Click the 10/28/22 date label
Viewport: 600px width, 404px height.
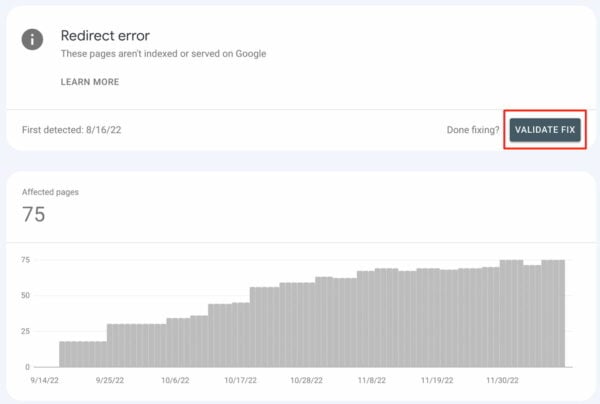coord(308,381)
